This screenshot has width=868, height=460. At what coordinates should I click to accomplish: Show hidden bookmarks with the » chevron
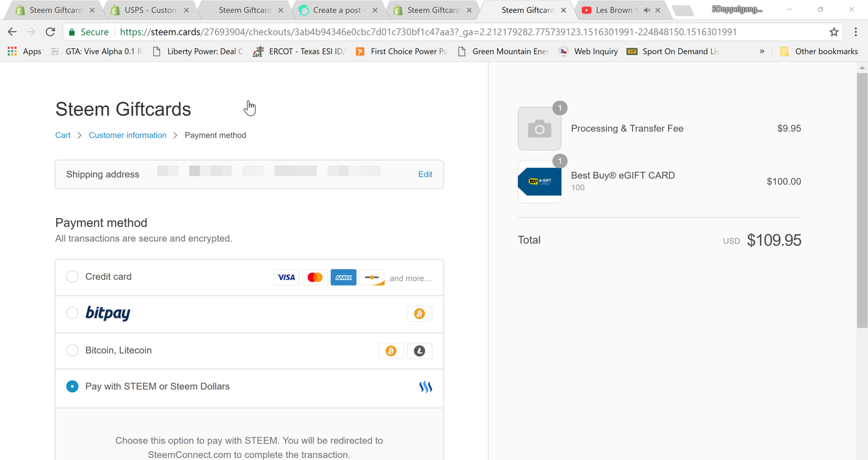point(762,51)
